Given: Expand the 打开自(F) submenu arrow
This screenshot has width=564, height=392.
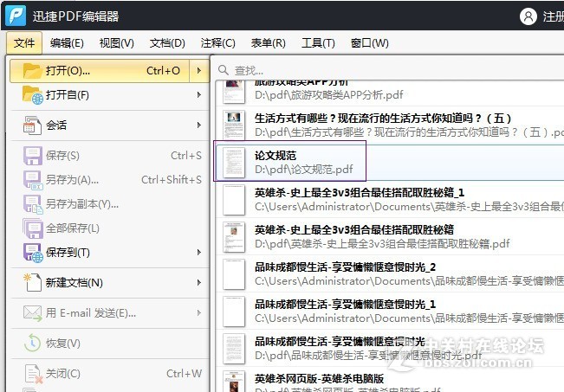Looking at the screenshot, I should [x=199, y=95].
